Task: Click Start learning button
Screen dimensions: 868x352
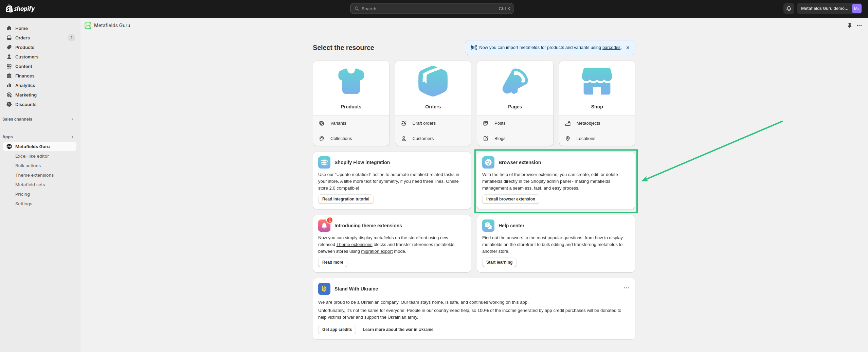Action: click(499, 262)
